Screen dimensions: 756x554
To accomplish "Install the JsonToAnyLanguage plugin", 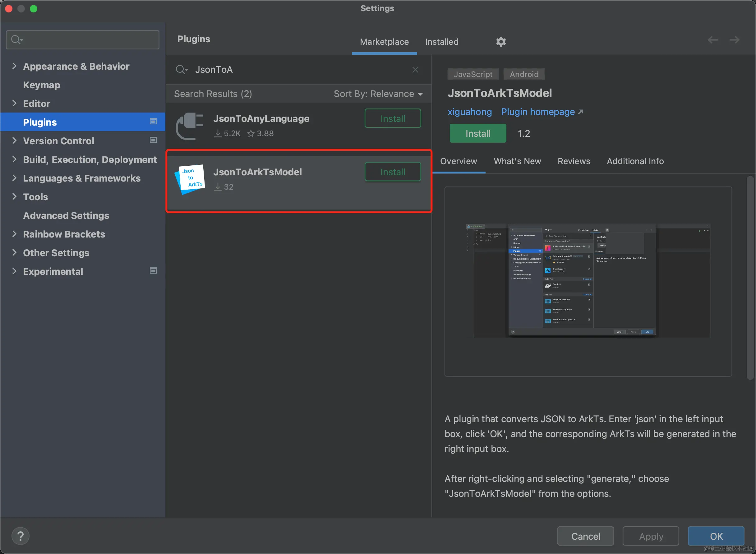I will pos(393,118).
